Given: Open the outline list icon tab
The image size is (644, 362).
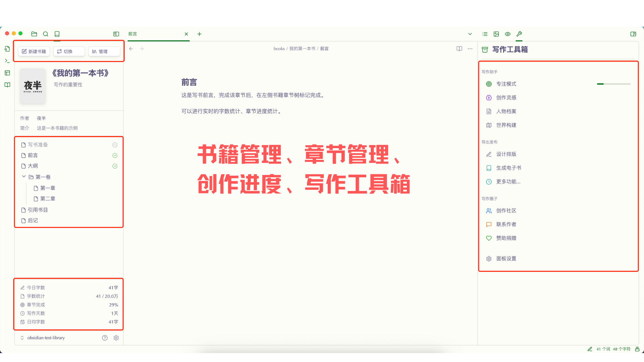Looking at the screenshot, I should point(485,34).
